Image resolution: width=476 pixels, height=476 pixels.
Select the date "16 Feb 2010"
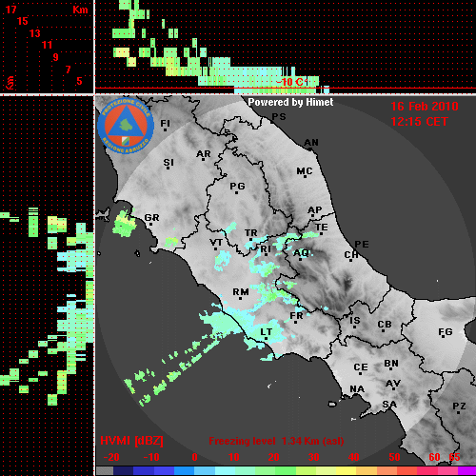click(425, 107)
